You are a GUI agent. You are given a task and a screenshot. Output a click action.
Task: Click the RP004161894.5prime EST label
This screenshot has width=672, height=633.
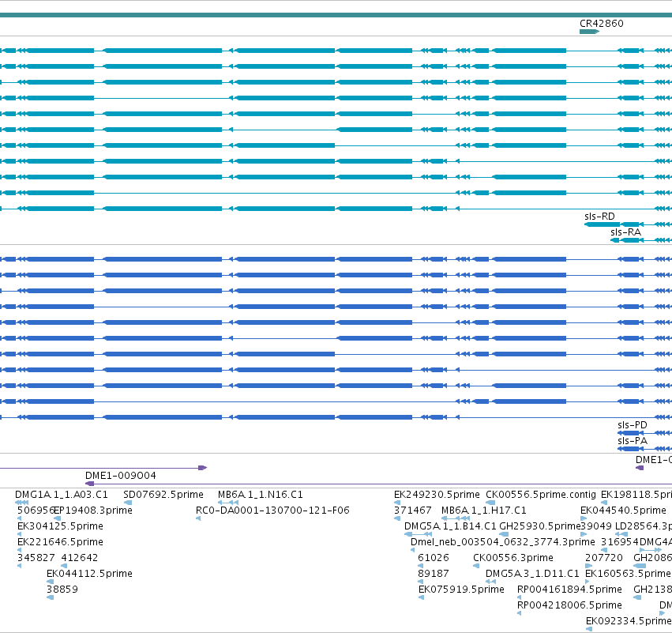(569, 590)
